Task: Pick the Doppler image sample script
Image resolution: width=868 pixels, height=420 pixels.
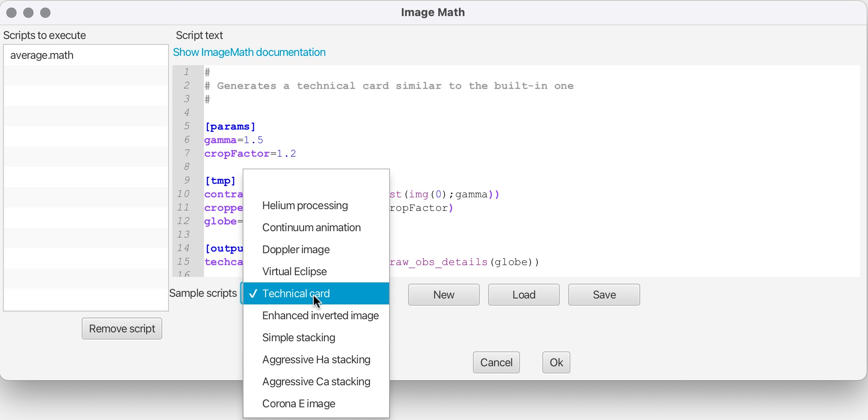Action: (316, 249)
